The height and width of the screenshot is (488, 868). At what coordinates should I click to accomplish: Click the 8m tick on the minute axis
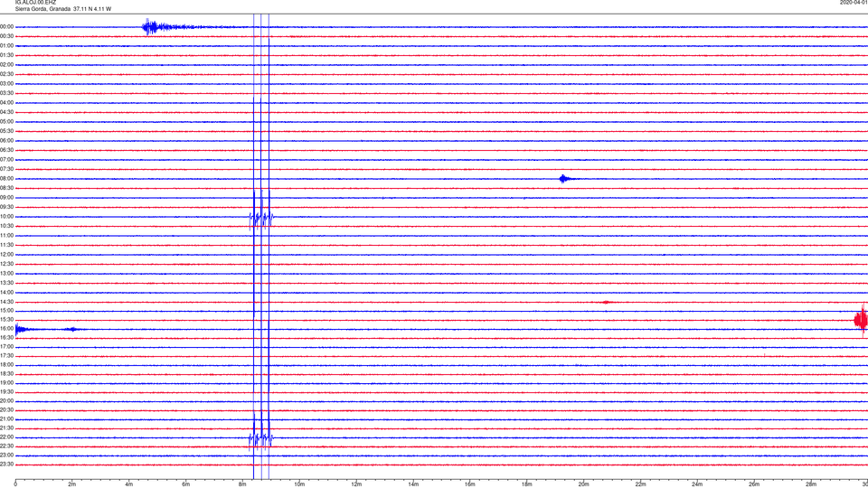[x=242, y=484]
